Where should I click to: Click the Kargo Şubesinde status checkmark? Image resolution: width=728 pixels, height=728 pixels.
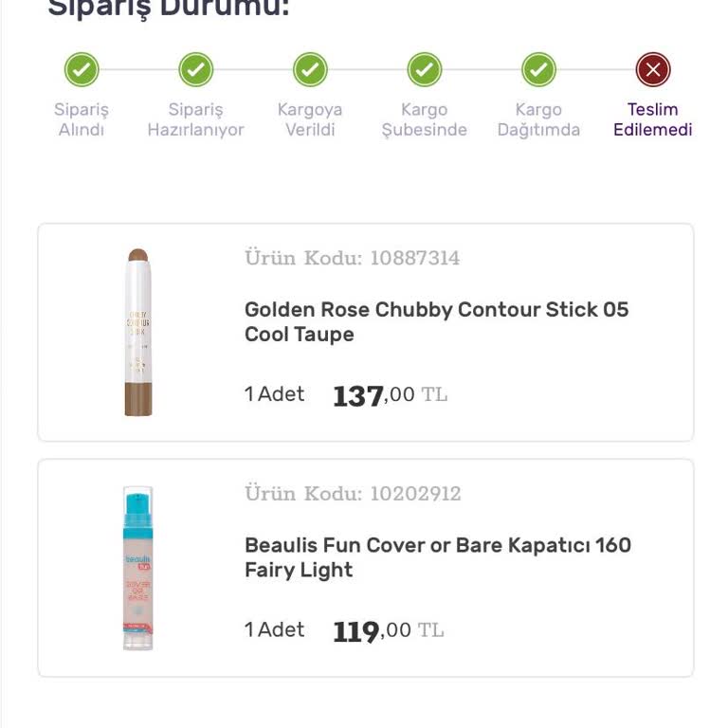pos(425,69)
